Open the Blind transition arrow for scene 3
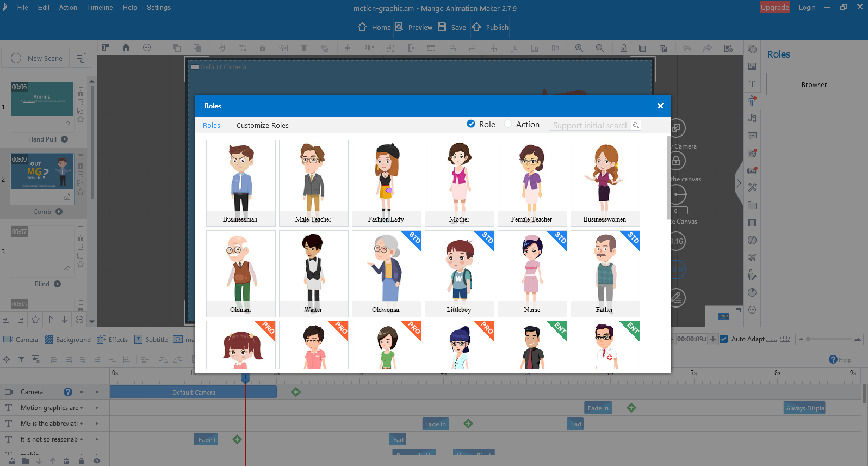 [x=58, y=284]
